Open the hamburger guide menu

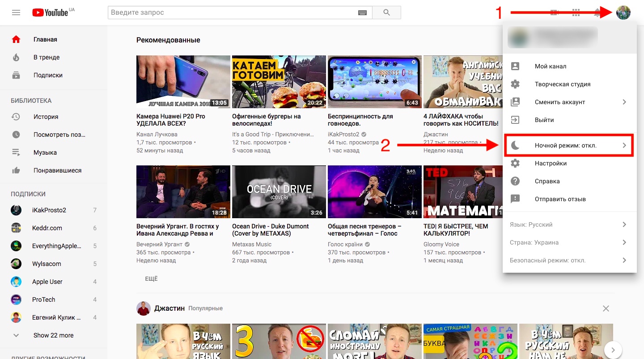16,13
